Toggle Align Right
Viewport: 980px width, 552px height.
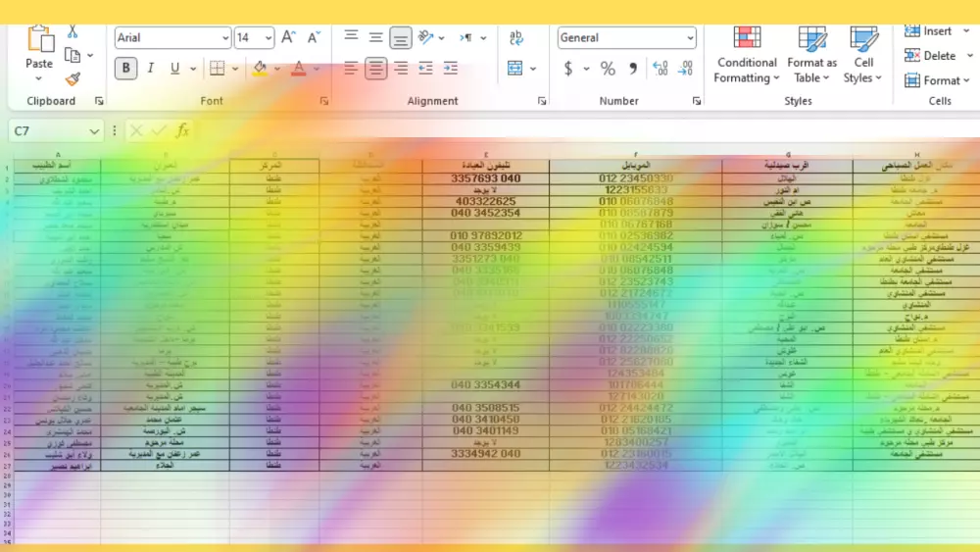[x=401, y=68]
